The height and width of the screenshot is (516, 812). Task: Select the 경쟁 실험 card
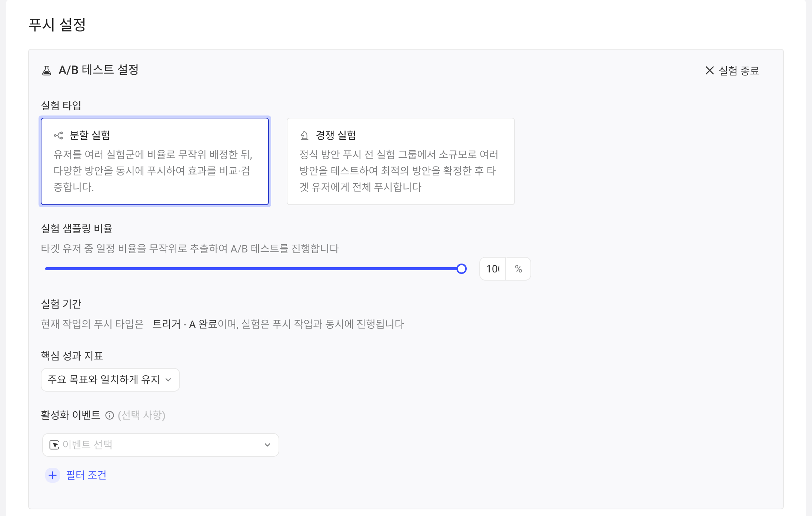click(x=401, y=161)
